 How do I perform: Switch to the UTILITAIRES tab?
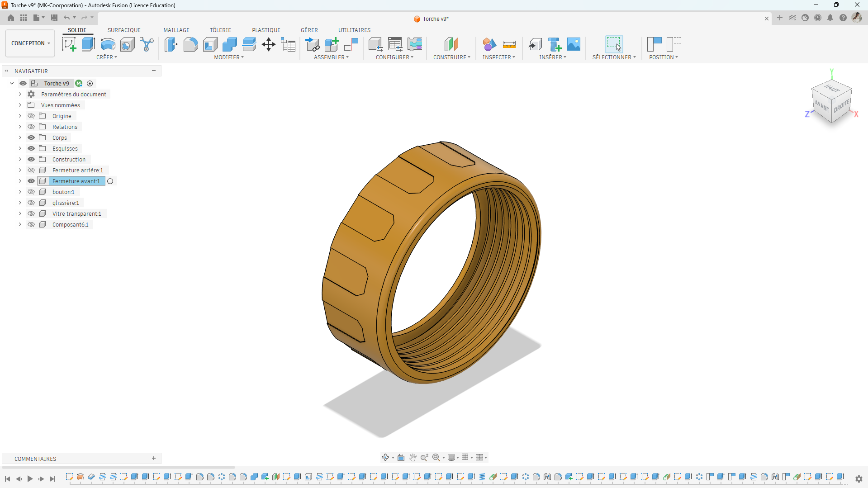(354, 30)
